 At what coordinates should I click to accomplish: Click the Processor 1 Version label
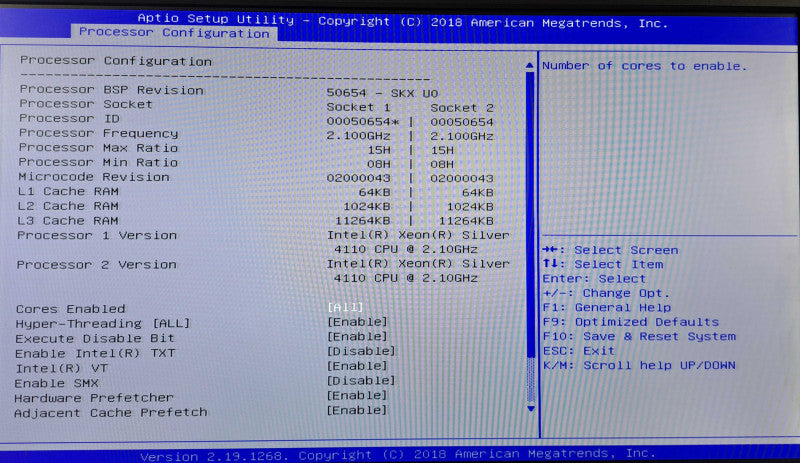click(97, 235)
